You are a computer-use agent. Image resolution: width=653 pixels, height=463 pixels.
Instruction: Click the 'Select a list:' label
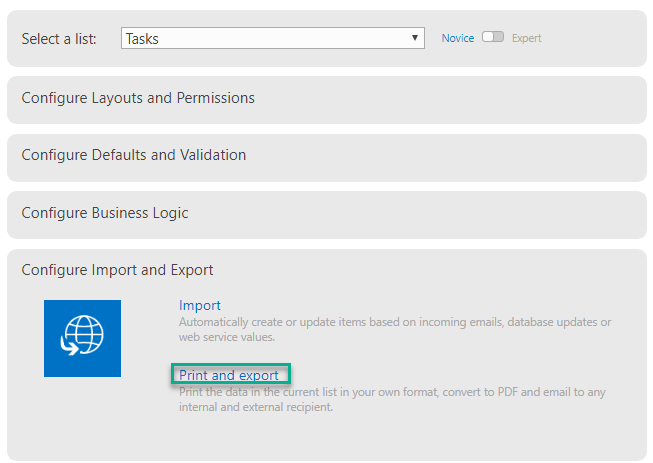coord(59,39)
